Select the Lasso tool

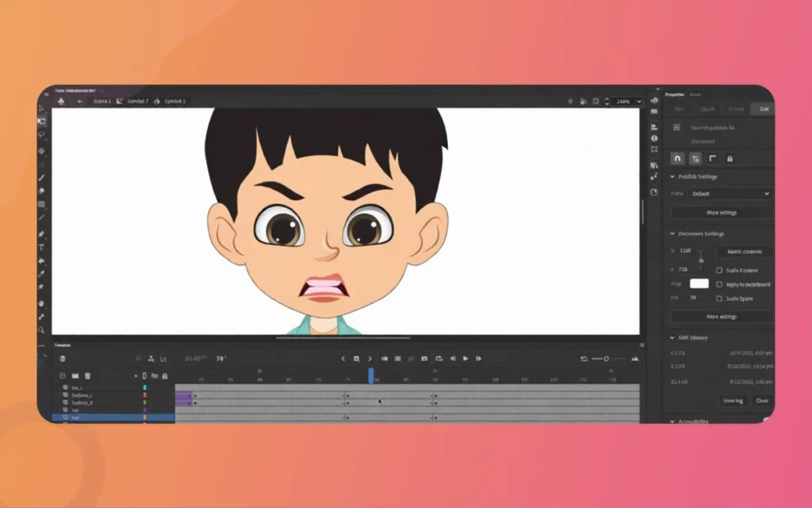42,134
